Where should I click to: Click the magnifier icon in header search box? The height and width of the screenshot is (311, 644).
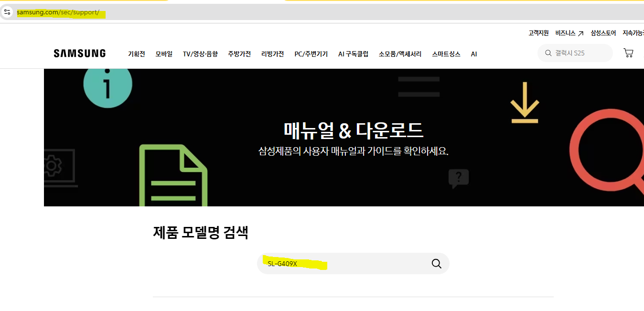(x=547, y=53)
